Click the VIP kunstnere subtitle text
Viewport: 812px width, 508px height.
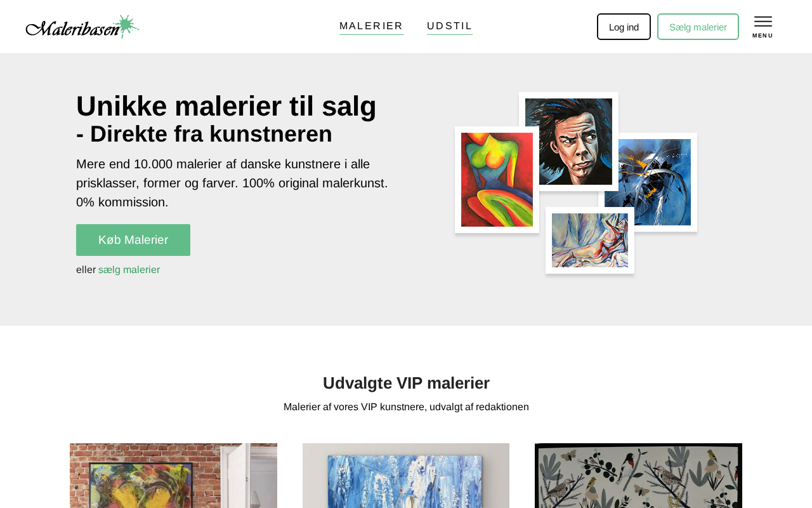pos(406,407)
